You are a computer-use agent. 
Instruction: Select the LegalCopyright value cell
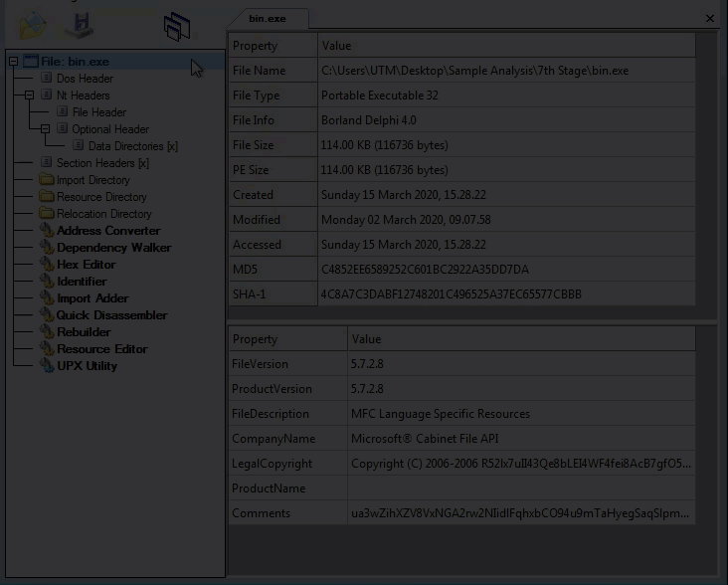pyautogui.click(x=521, y=464)
